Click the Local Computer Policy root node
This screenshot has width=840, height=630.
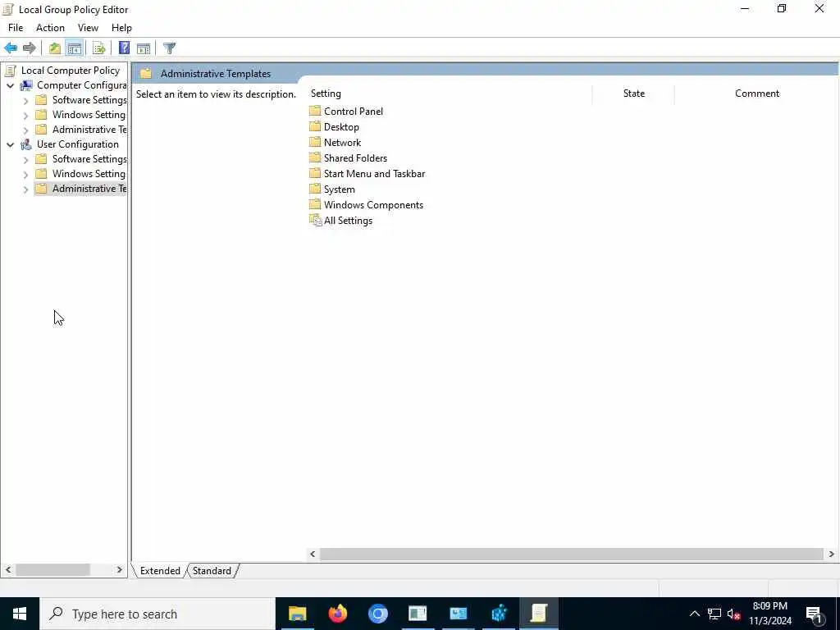(71, 71)
